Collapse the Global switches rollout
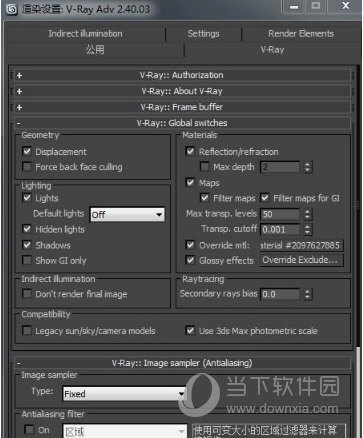This screenshot has height=438, width=363. coord(182,123)
